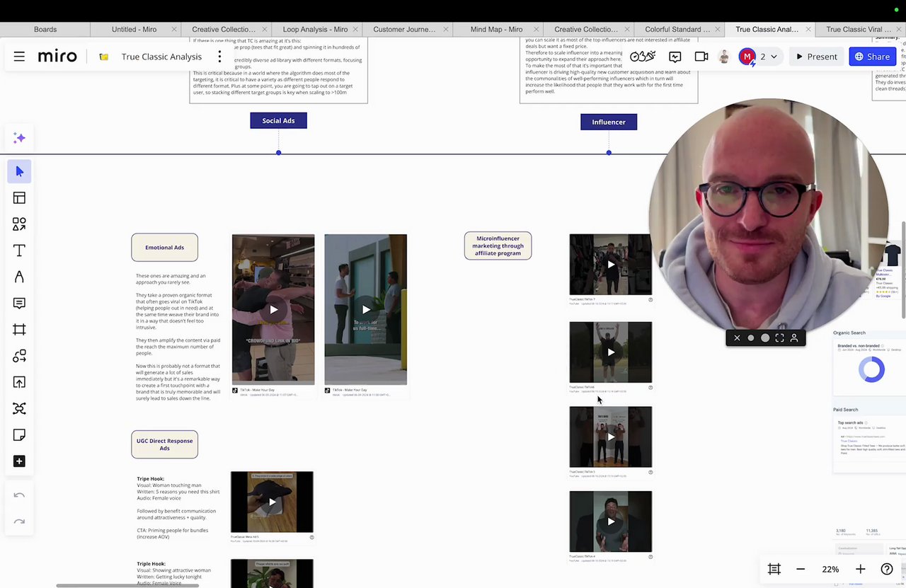Open the Miro main hamburger menu

(19, 57)
